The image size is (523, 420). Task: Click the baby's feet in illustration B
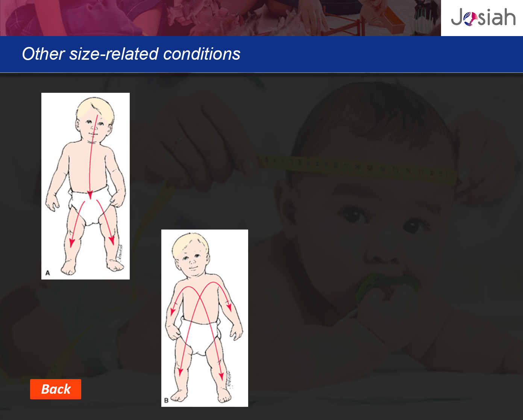click(201, 396)
